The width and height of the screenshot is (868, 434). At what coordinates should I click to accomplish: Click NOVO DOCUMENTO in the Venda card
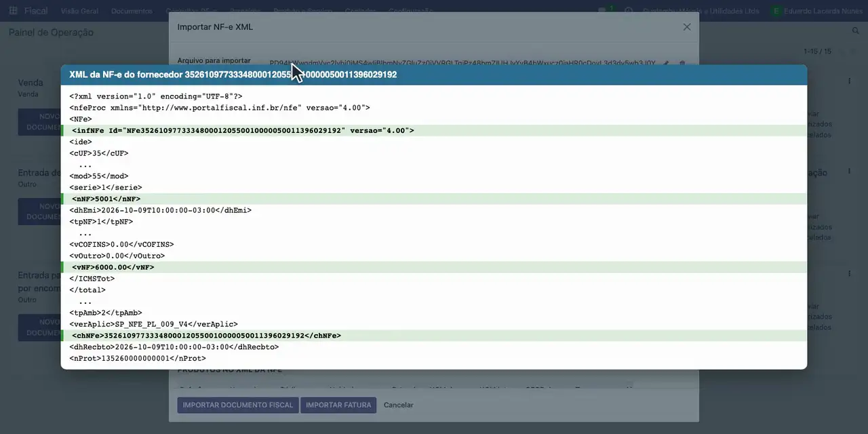point(39,121)
